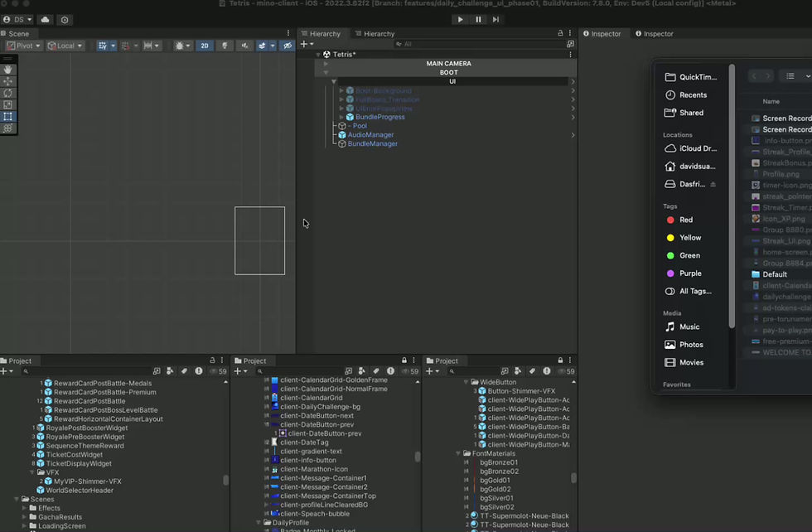Select the client-Marathon-Icon asset
This screenshot has width=812, height=532.
[x=314, y=469]
